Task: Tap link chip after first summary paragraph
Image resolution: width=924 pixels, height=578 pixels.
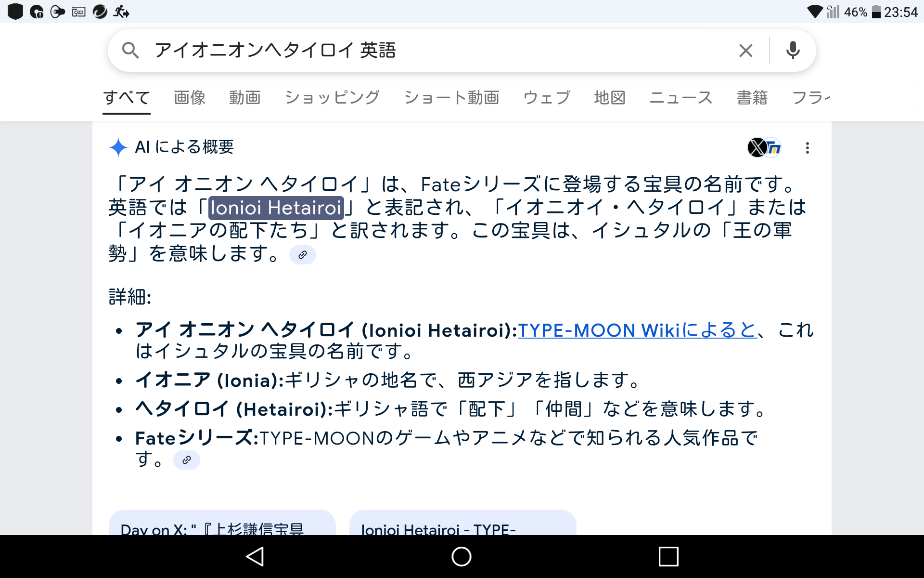Action: (302, 255)
